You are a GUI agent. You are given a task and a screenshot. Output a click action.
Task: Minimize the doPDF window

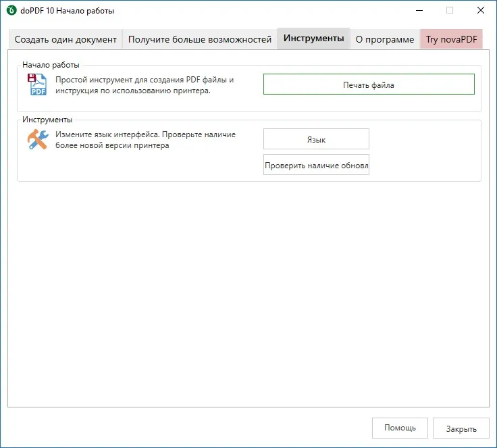tap(419, 10)
